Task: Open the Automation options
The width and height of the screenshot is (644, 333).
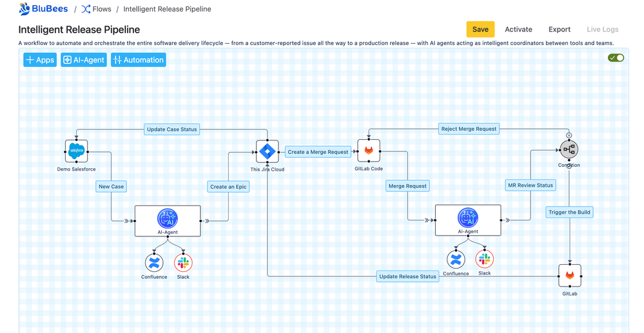Action: coord(139,60)
